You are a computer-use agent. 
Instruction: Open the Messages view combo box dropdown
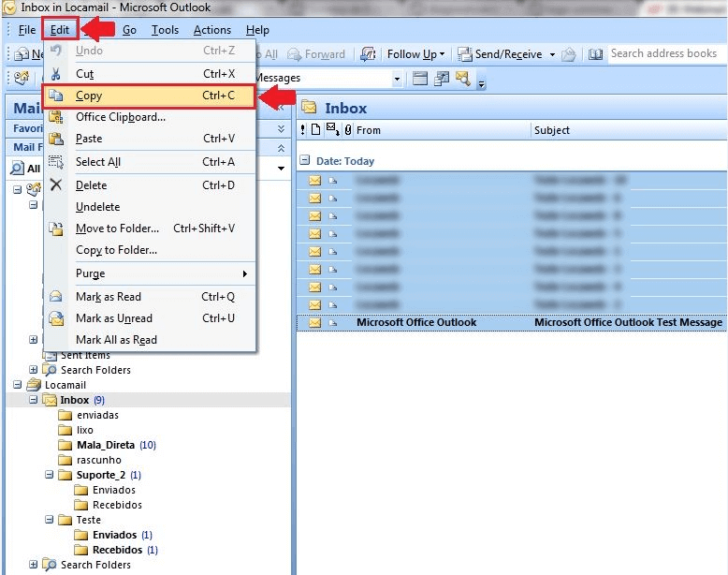397,79
